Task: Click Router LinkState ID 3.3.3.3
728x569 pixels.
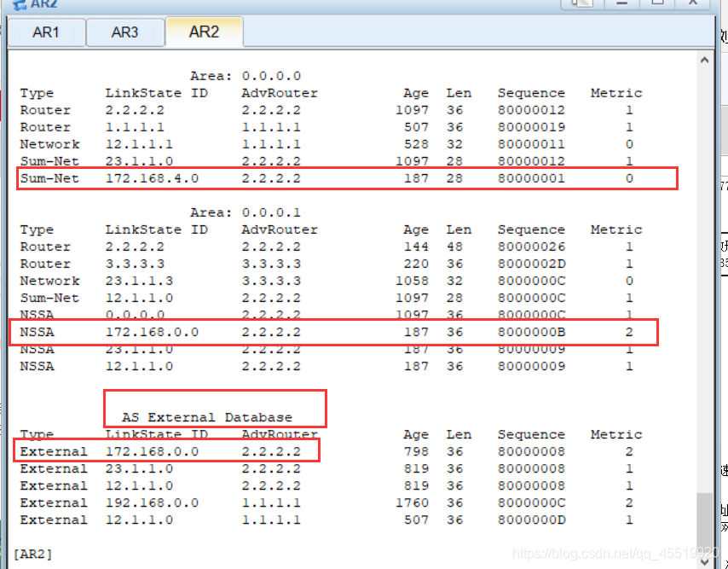Action: click(135, 264)
